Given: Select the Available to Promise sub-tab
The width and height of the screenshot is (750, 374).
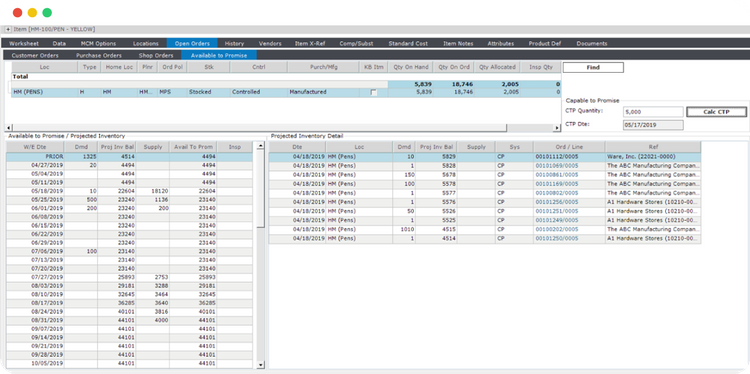Looking at the screenshot, I should point(219,55).
